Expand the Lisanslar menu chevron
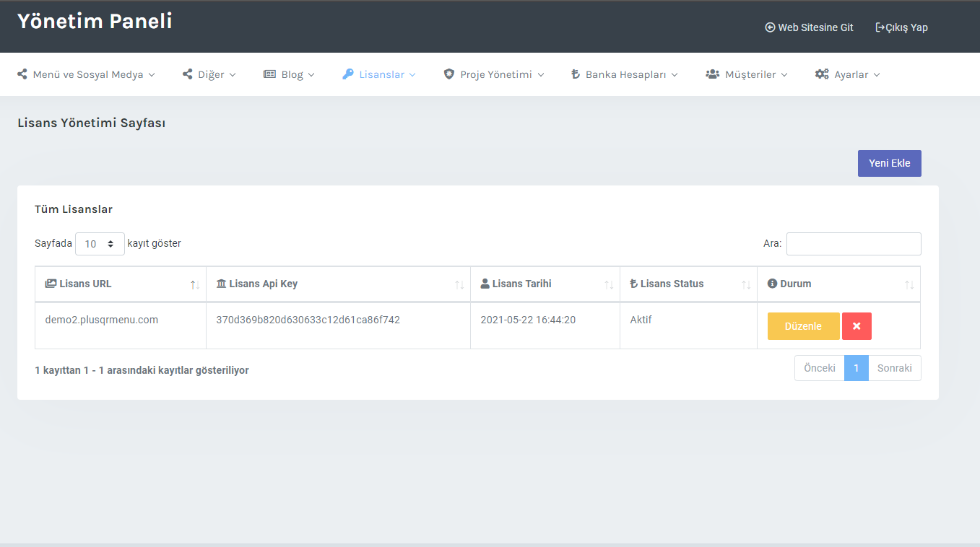The image size is (980, 547). coord(412,74)
